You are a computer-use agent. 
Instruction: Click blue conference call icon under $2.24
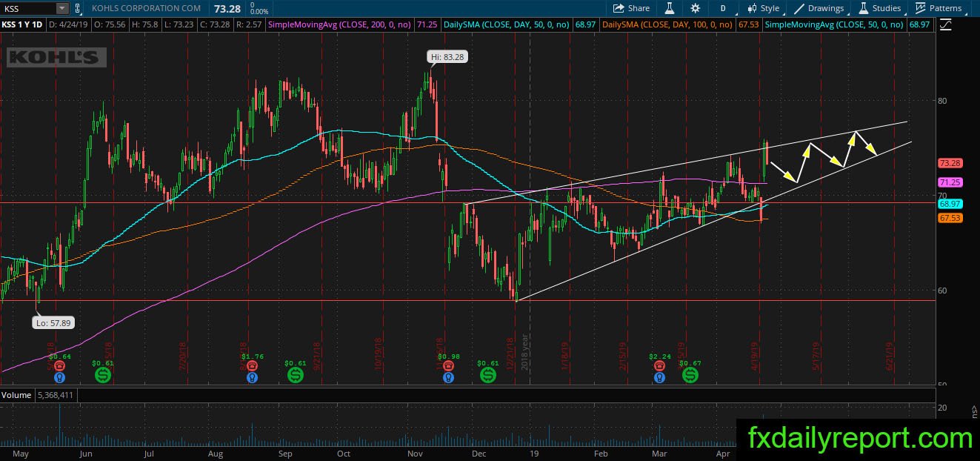tap(659, 377)
